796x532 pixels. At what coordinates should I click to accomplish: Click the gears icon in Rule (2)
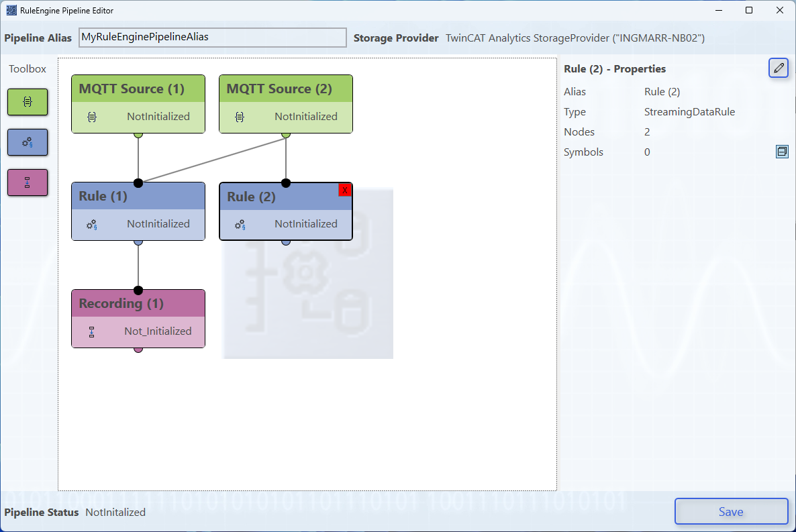point(240,224)
